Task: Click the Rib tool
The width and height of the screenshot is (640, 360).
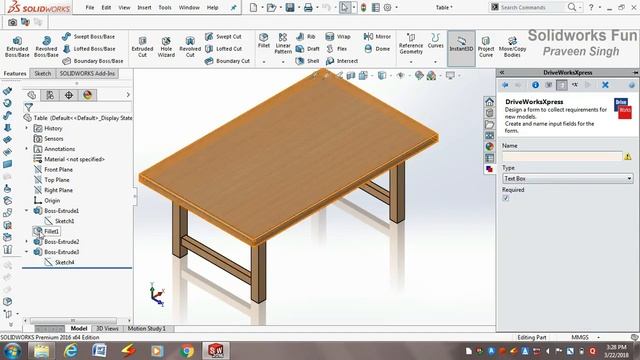Action: pyautogui.click(x=306, y=37)
